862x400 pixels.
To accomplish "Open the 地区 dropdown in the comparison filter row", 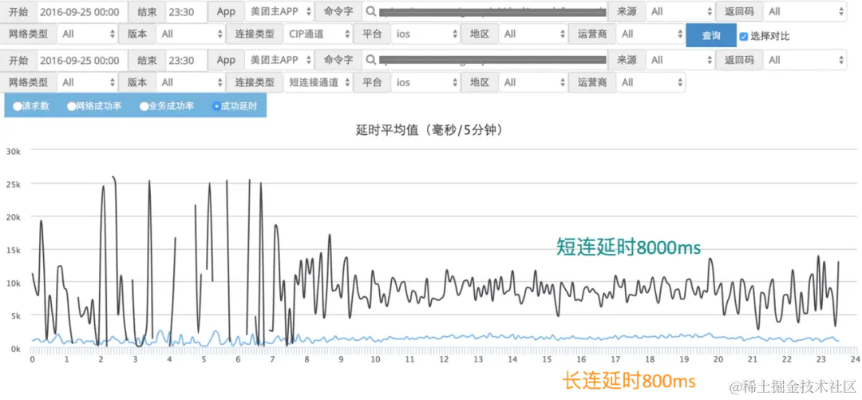I will click(532, 82).
